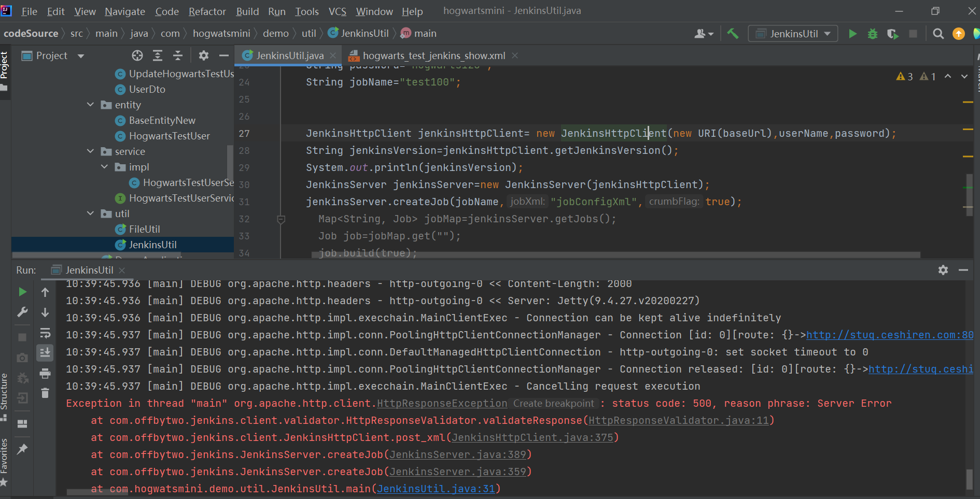Open the File menu
This screenshot has width=980, height=499.
click(29, 11)
